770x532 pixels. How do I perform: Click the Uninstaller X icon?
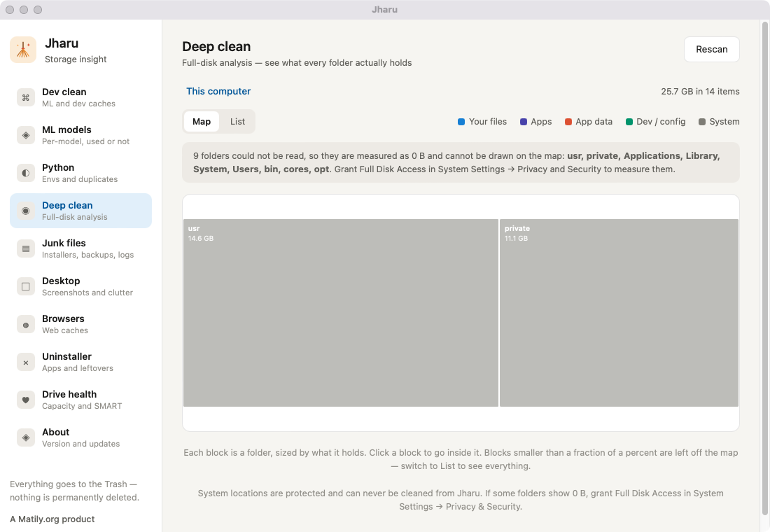[25, 362]
